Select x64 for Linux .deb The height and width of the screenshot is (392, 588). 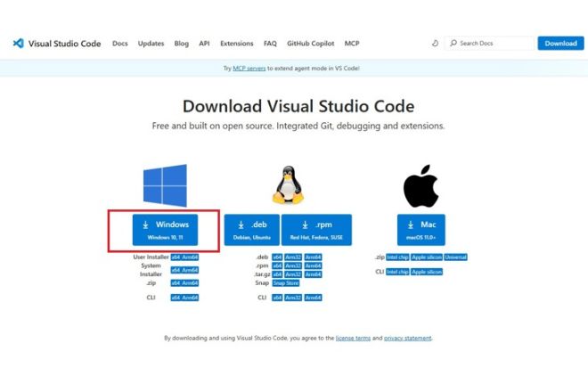(277, 257)
